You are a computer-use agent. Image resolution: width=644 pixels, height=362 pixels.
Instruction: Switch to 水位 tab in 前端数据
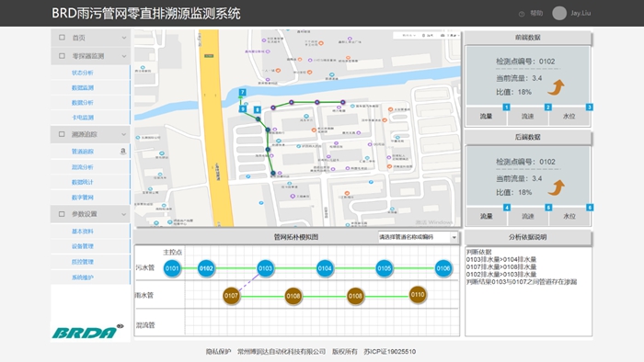pos(569,117)
